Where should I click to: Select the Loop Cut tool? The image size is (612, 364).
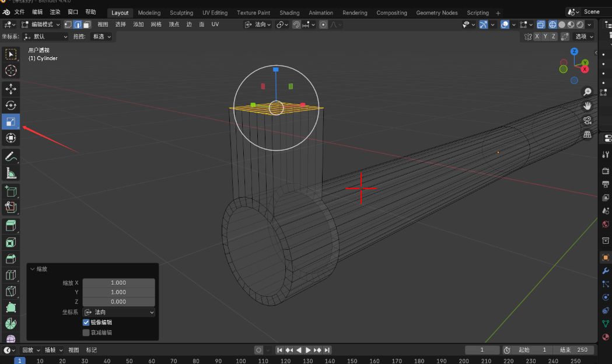(11, 275)
